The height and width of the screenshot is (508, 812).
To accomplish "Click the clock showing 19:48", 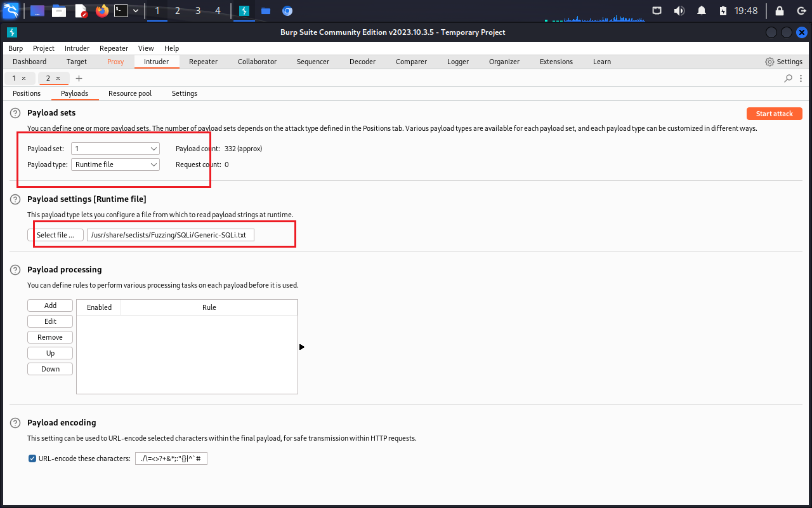I will click(746, 11).
